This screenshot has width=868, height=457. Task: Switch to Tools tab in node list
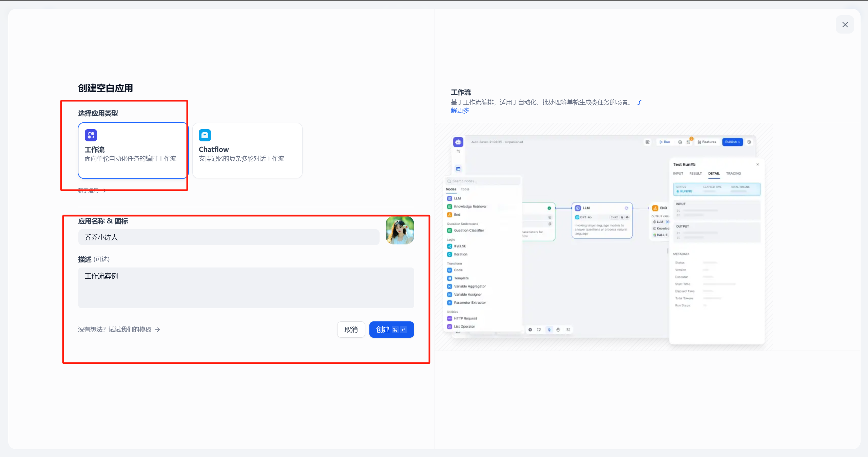click(x=465, y=189)
